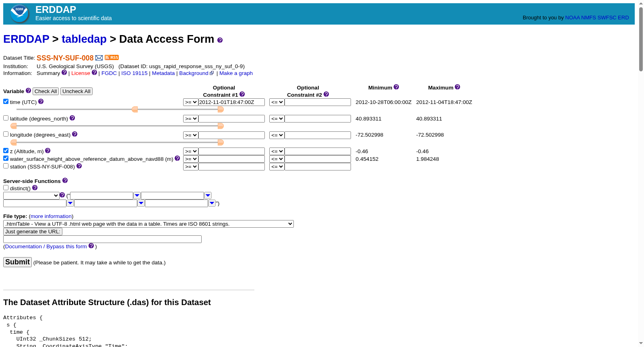Image resolution: width=644 pixels, height=347 pixels.
Task: Subscribe via the RSS icon
Action: point(112,58)
